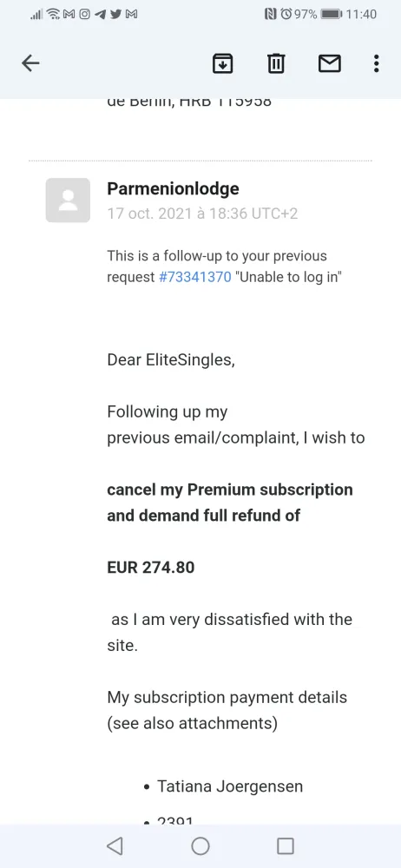Tap the alarm clock status icon
Screen dimensions: 401x868
click(x=286, y=15)
